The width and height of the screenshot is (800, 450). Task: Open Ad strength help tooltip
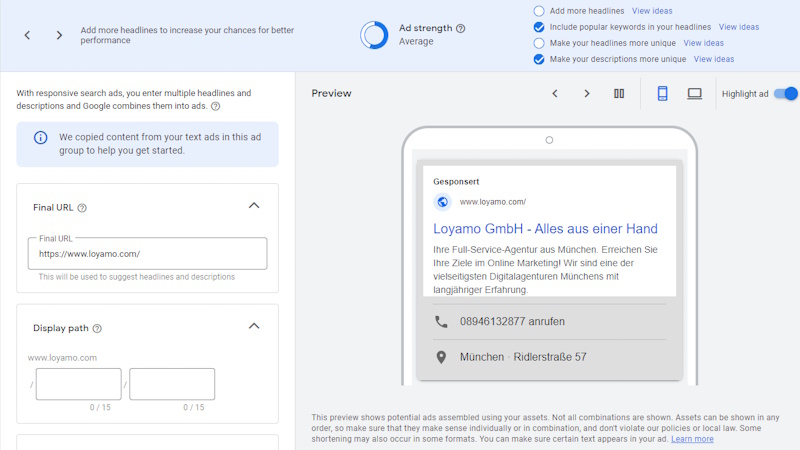(461, 29)
